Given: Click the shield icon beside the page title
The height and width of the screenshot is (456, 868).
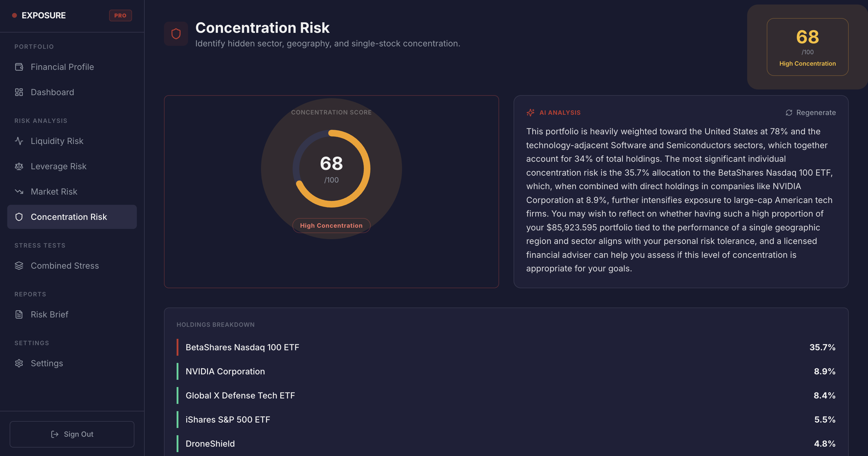Looking at the screenshot, I should [176, 34].
